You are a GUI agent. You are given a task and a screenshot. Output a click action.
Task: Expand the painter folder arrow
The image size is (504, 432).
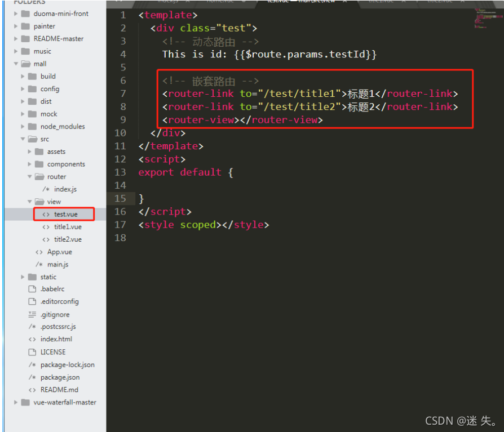tap(15, 26)
